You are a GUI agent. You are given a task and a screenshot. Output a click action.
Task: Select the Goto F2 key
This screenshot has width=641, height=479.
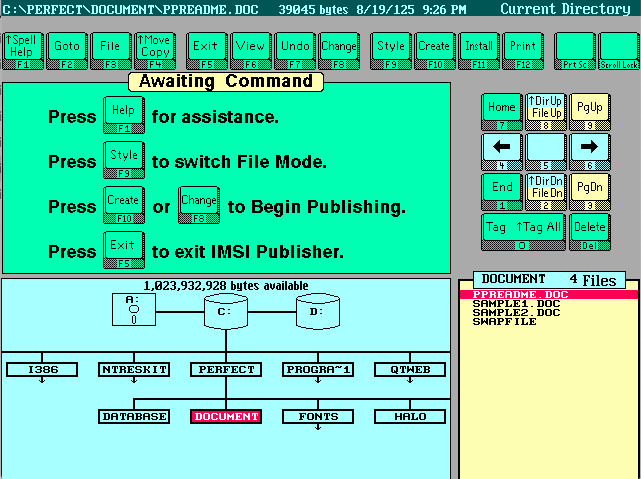coord(67,51)
